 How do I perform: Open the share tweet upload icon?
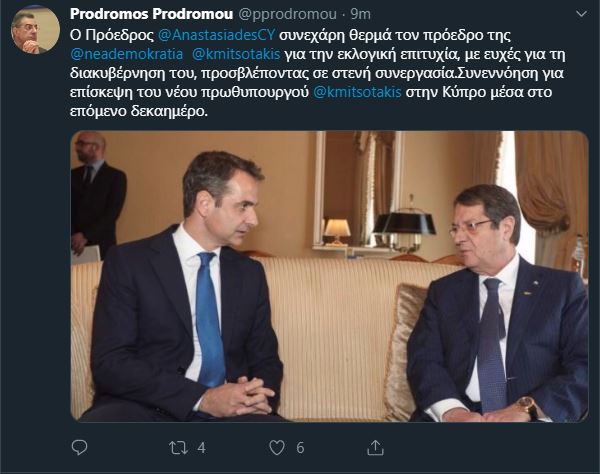375,447
